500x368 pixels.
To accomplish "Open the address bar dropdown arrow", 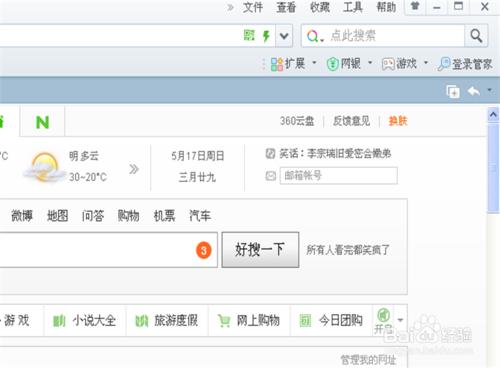I will coord(284,36).
